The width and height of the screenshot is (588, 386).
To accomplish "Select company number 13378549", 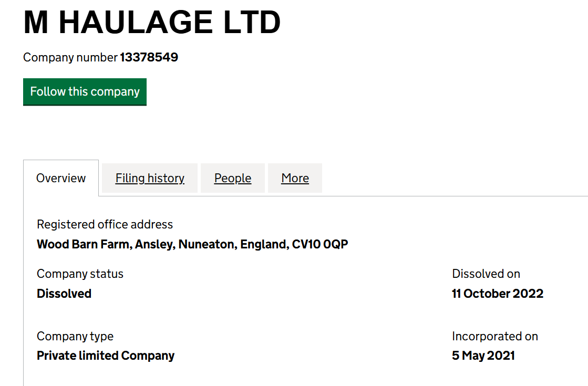I will pos(149,57).
